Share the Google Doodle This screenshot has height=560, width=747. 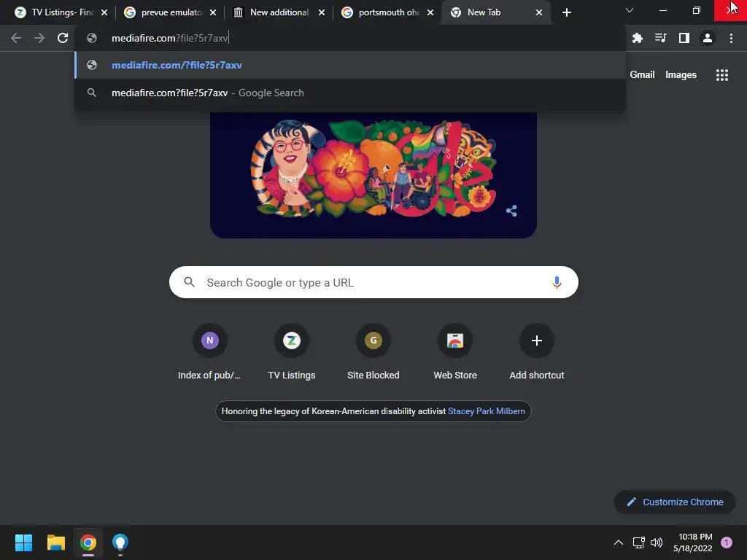pyautogui.click(x=511, y=211)
